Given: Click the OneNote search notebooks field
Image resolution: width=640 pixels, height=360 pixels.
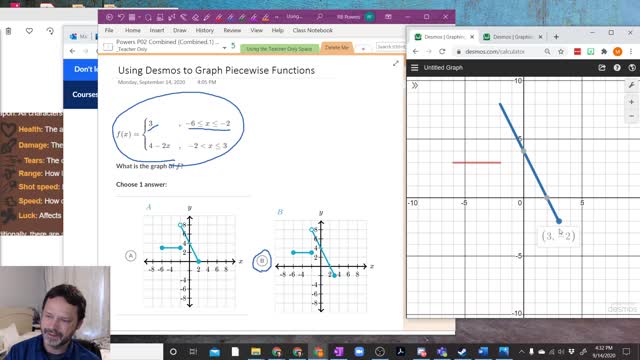Looking at the screenshot, I should coord(390,47).
